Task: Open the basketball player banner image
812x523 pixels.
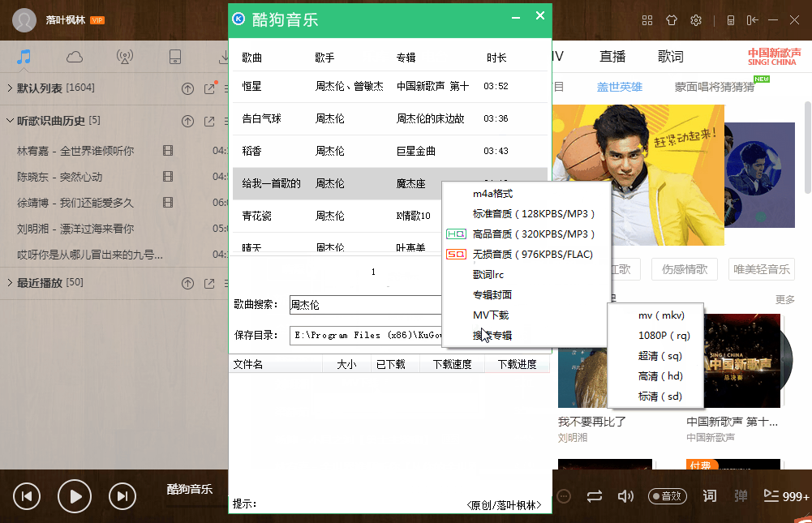Action: 638,175
